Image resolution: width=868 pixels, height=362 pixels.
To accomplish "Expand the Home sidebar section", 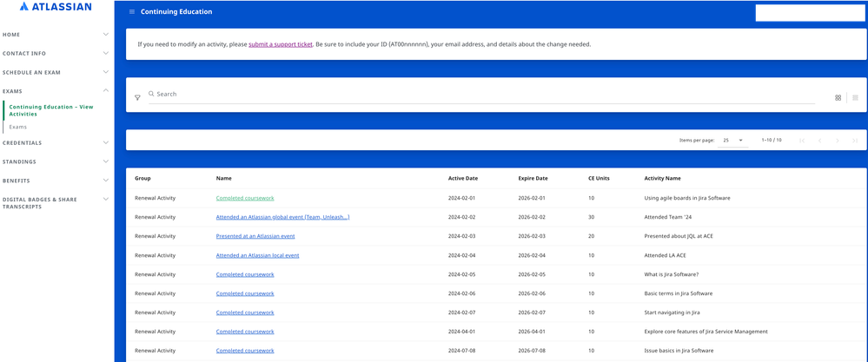I will pos(56,35).
